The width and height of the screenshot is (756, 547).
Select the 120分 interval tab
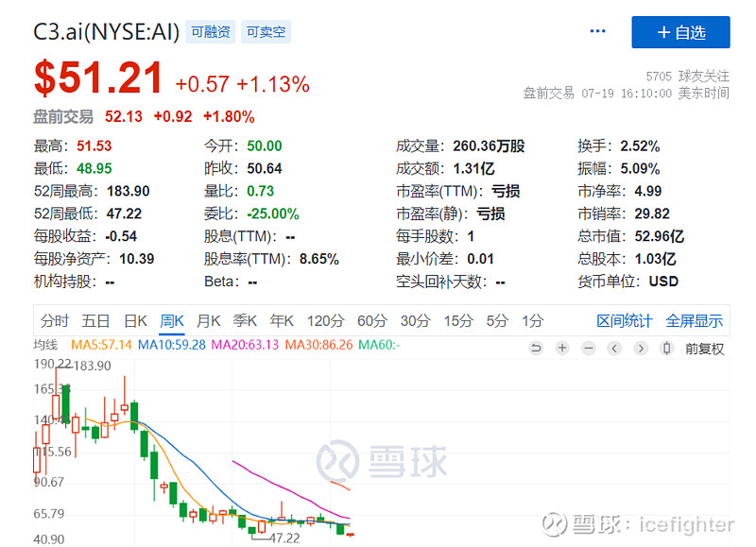(325, 321)
